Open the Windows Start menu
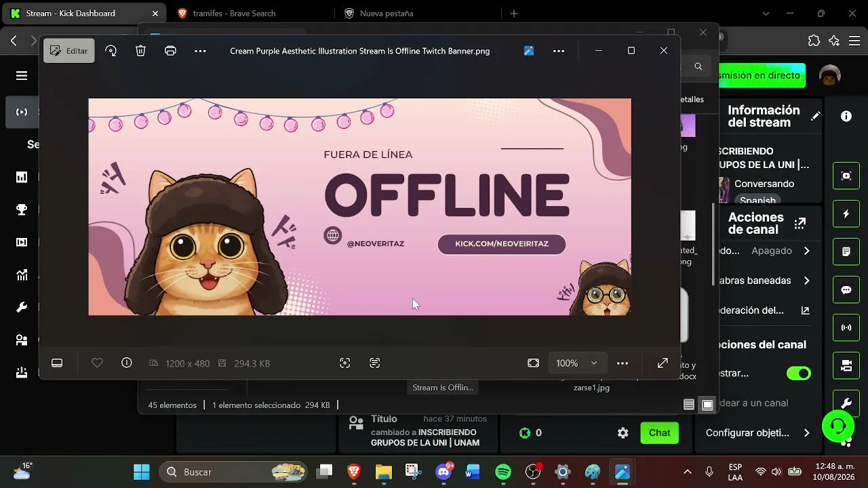Screen dimensions: 868x488 (142, 472)
